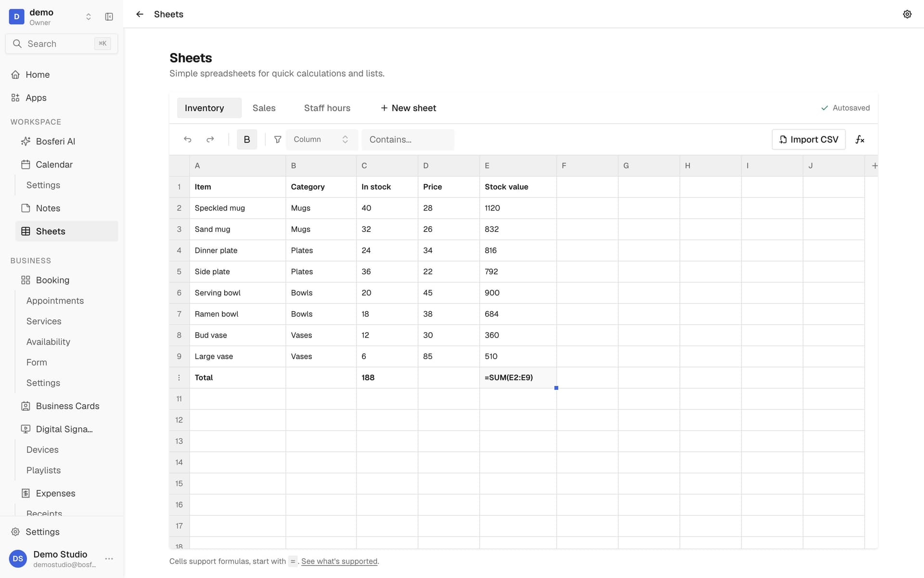This screenshot has height=578, width=924.
Task: Toggle bold formatting button
Action: (x=247, y=140)
